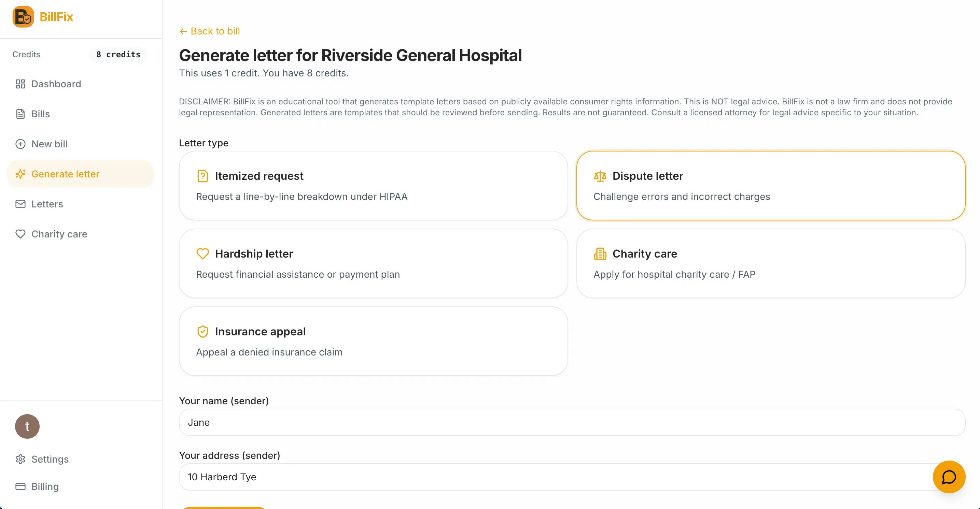Click the Charity care heart icon in sidebar
Image resolution: width=980 pixels, height=509 pixels.
[20, 234]
